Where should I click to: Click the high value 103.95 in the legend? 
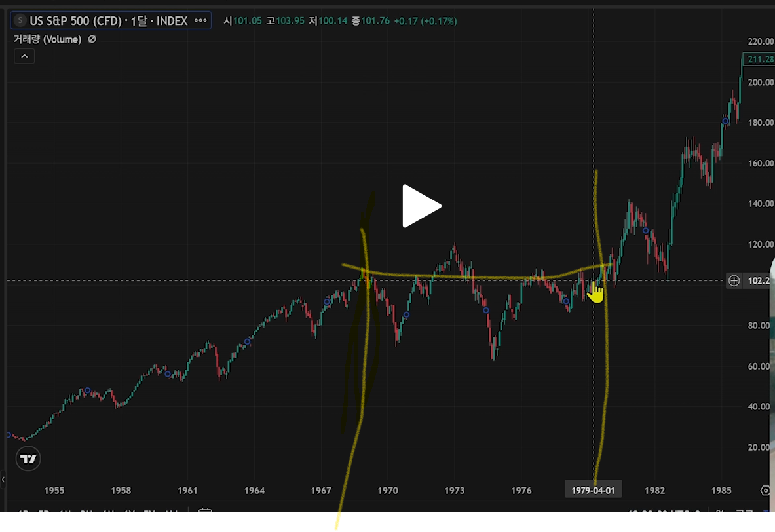290,21
